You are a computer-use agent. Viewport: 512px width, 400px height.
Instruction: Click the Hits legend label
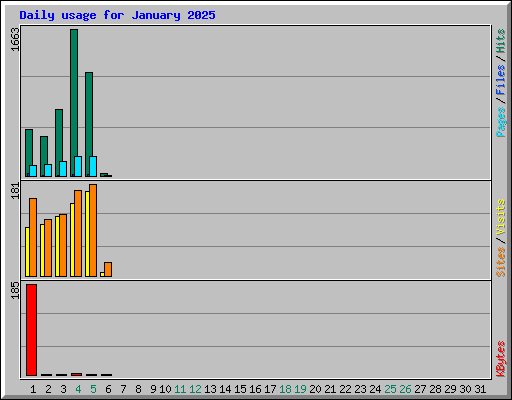point(500,41)
